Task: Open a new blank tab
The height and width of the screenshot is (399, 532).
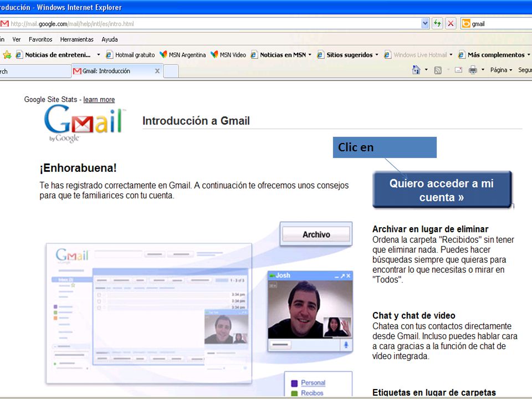Action: tap(171, 71)
